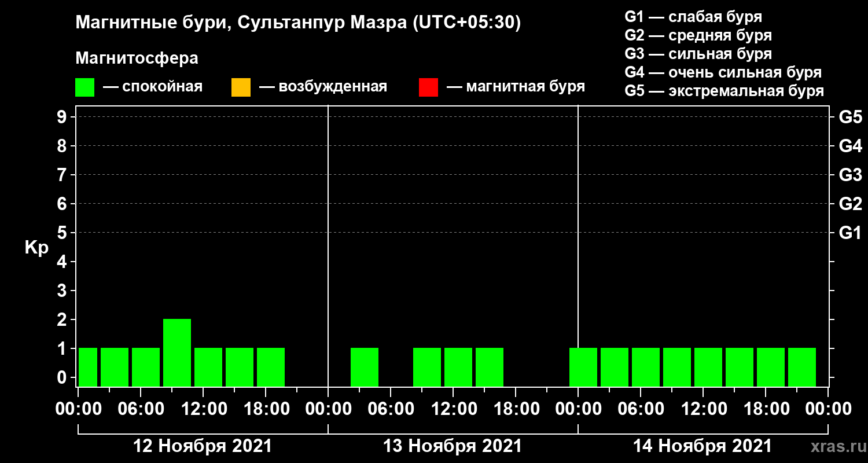Click the last bar of 14 November
Screen dimensions: 868x463
pyautogui.click(x=802, y=367)
